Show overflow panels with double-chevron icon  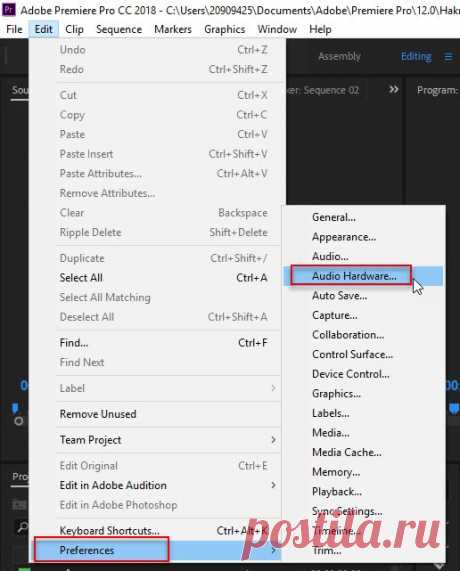click(393, 90)
